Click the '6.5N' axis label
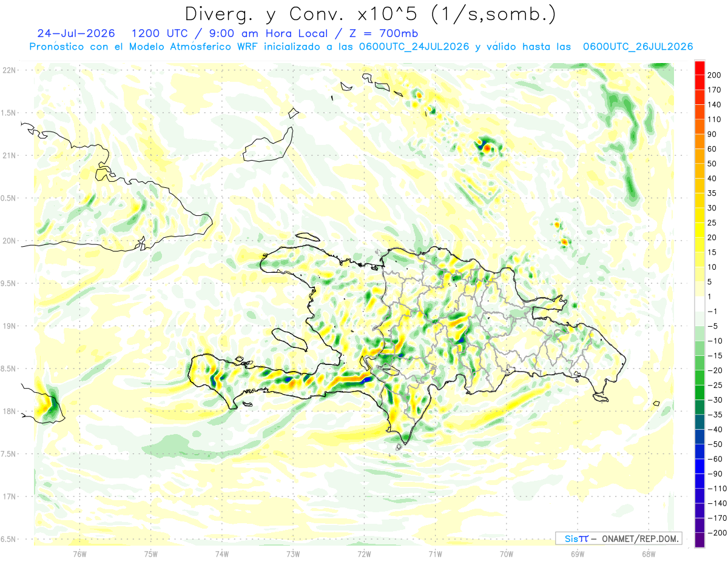Viewport: 728px width, 562px height. pos(9,539)
